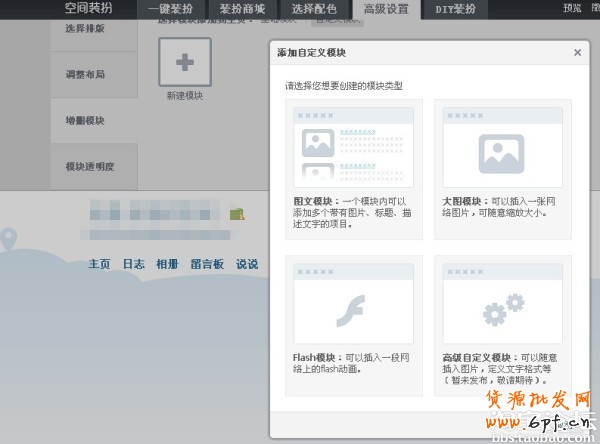This screenshot has height=444, width=600.
Task: Select the Flash模块 flash icon
Action: [x=353, y=303]
